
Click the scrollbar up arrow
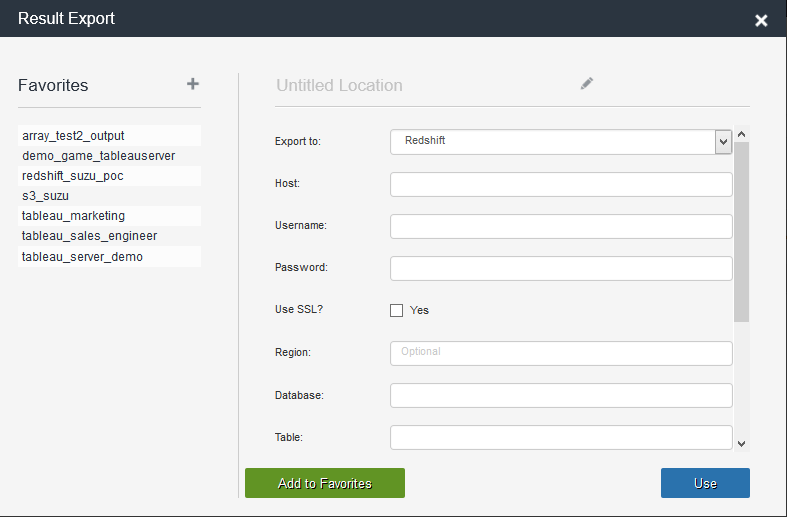(x=741, y=135)
